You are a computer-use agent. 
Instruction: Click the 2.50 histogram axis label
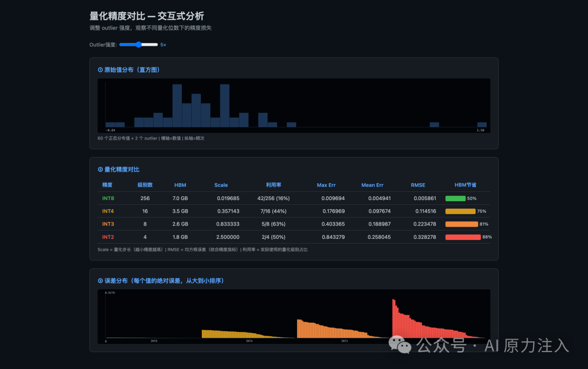pos(480,130)
